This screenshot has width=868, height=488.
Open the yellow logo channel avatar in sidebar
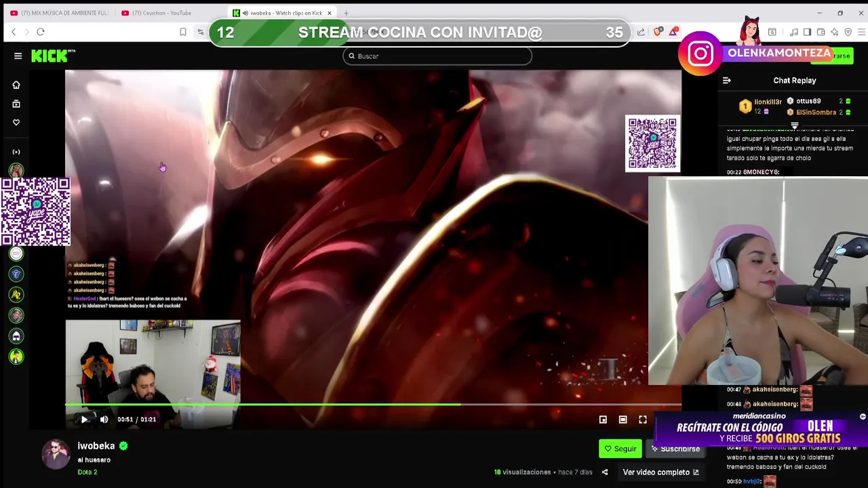coord(16,294)
